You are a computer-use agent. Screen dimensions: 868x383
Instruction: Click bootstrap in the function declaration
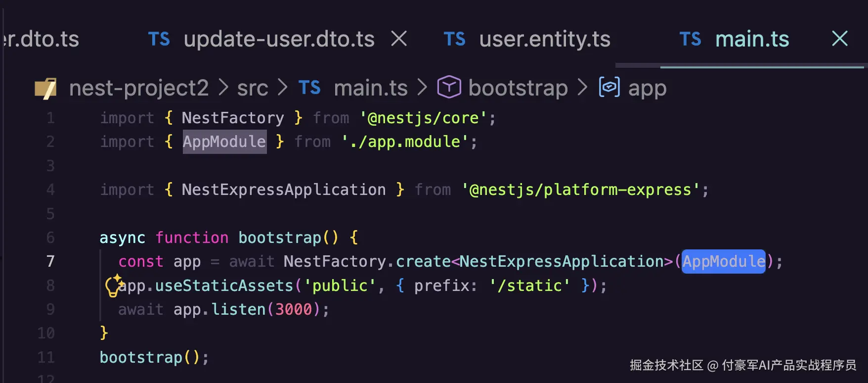click(x=280, y=238)
